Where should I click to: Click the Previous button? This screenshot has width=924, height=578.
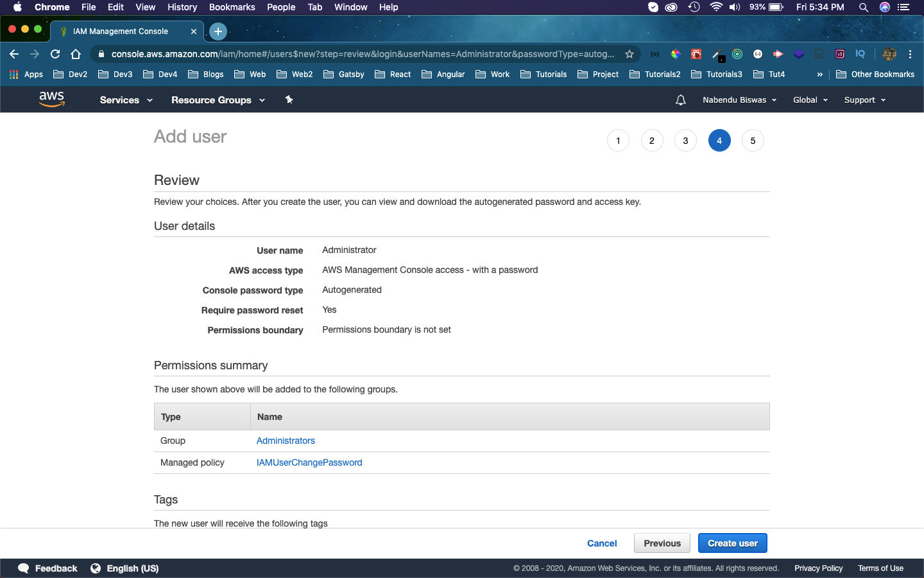tap(662, 543)
